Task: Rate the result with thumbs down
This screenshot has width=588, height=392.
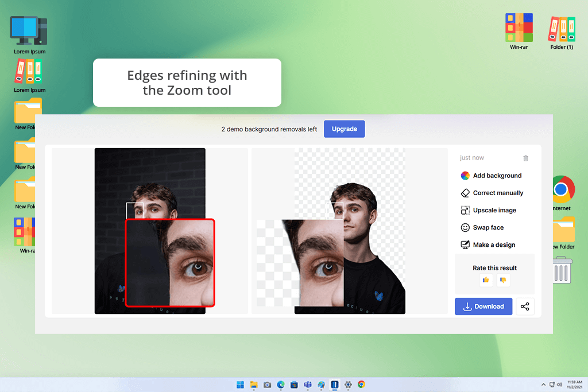Action: [x=503, y=280]
